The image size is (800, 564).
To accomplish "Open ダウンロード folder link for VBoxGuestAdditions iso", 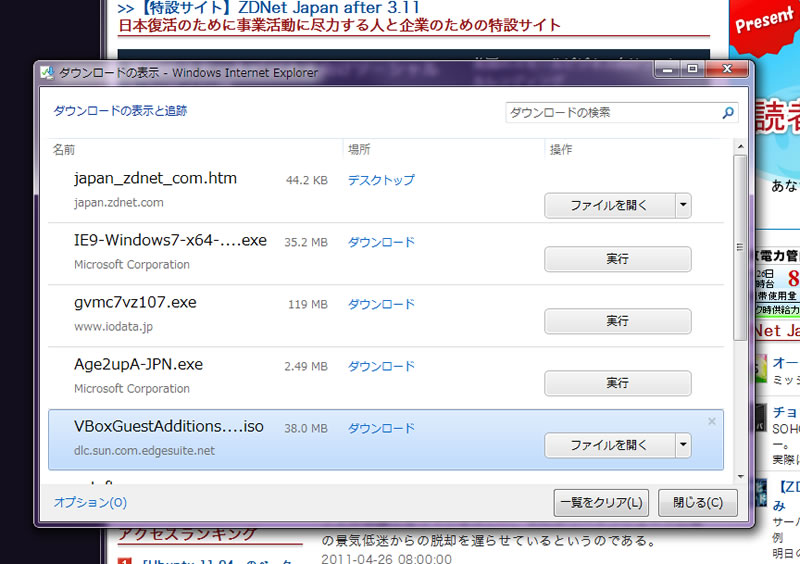I will click(x=381, y=428).
